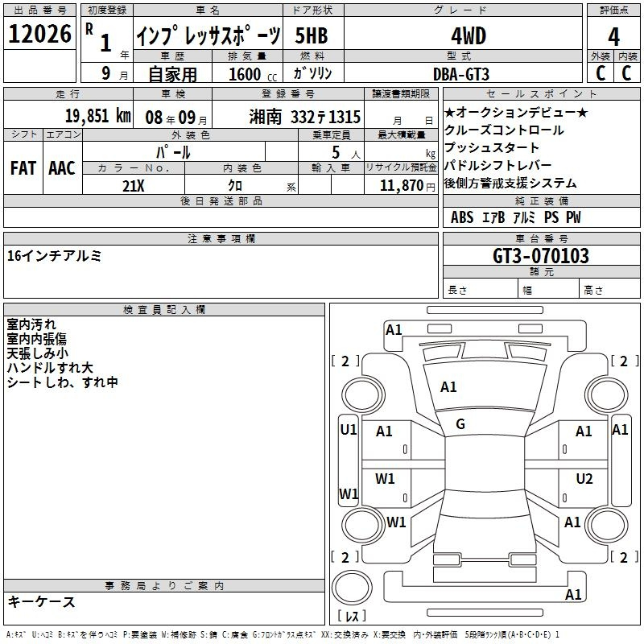Click the mileage value 19,851 km
Viewport: 644px width, 644px height.
click(x=97, y=116)
